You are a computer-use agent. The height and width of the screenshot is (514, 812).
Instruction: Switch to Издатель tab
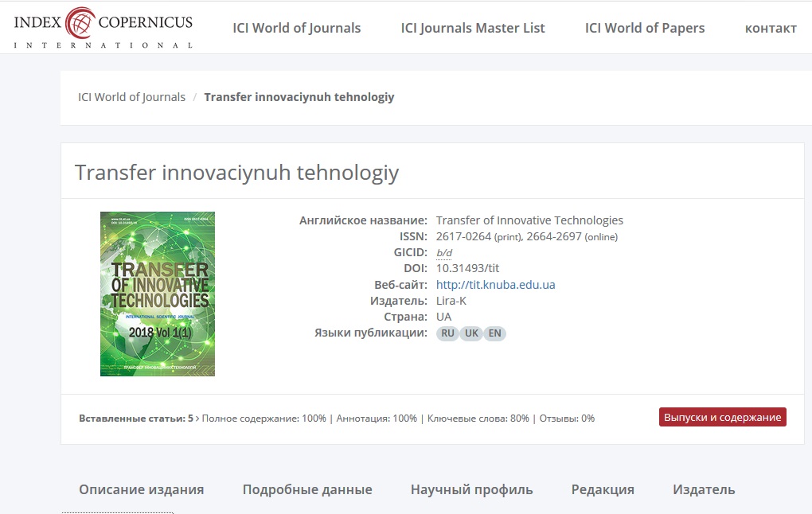pyautogui.click(x=704, y=489)
